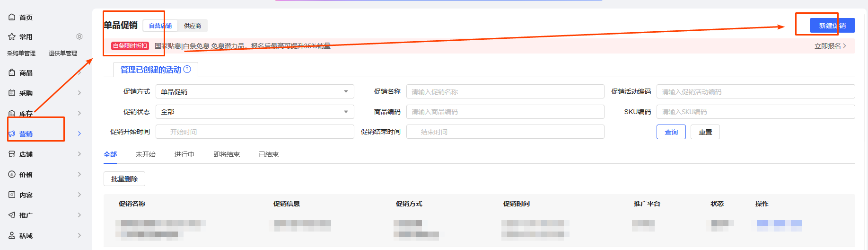Click the 查询 search button
Viewport: 868px width, 250px height.
671,132
